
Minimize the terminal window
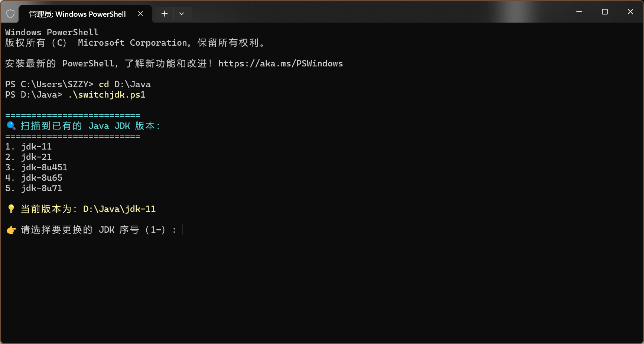579,12
